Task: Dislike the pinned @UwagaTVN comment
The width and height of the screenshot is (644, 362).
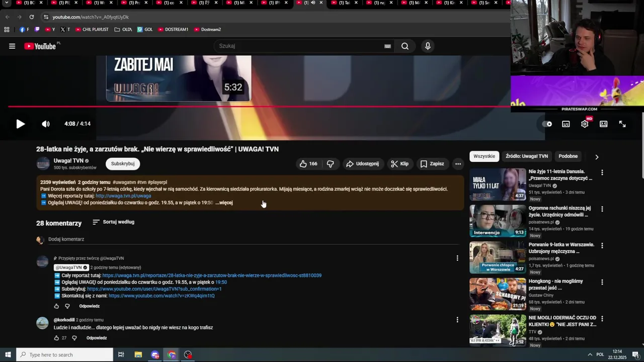Action: tap(67, 306)
